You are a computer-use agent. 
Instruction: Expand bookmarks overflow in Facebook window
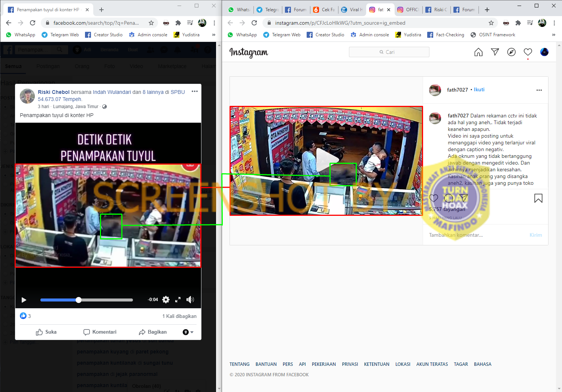coord(214,35)
